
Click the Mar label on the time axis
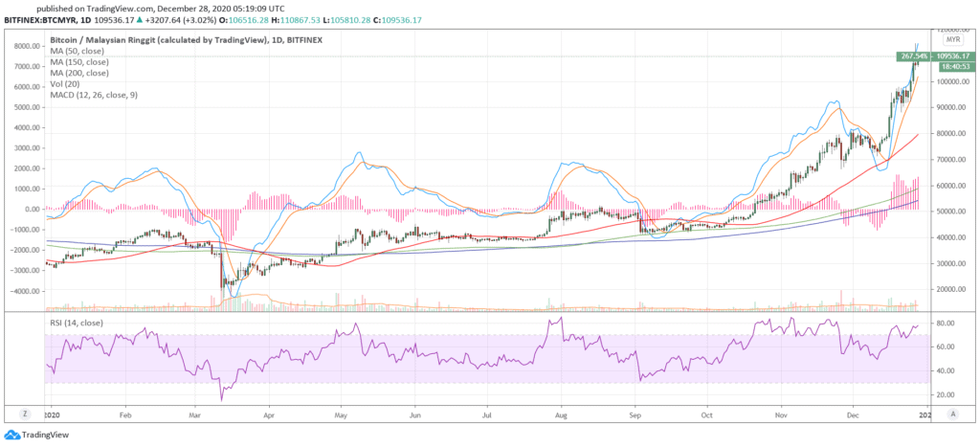tap(195, 417)
